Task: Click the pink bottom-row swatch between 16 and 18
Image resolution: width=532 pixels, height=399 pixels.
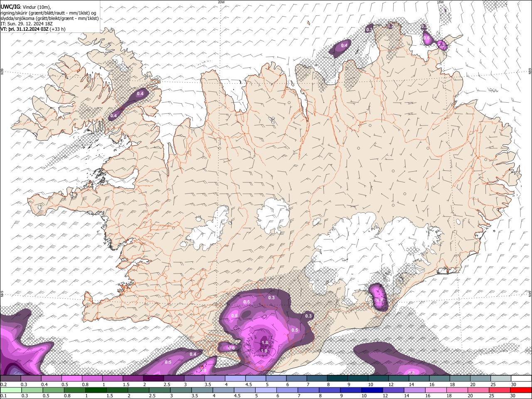Action: 436,390
